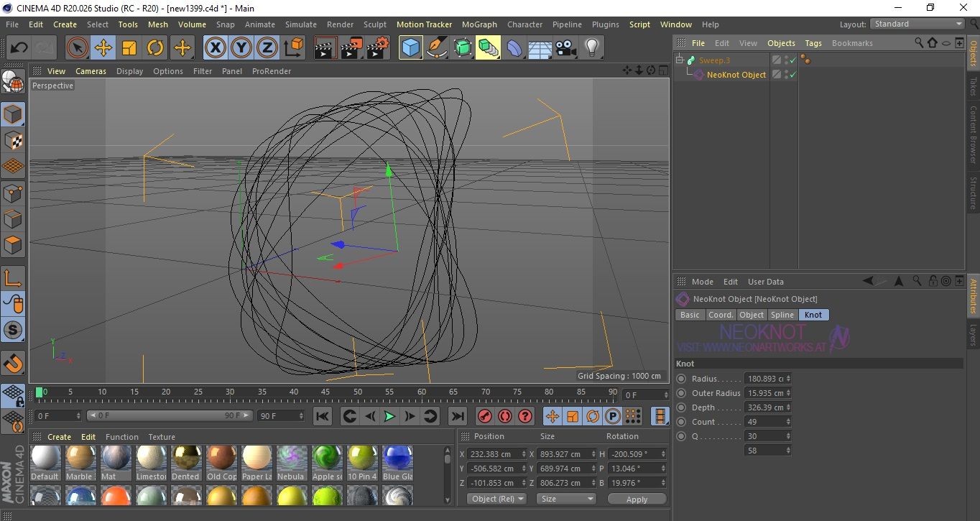The width and height of the screenshot is (980, 521).
Task: Toggle Z axis lock
Action: click(267, 48)
